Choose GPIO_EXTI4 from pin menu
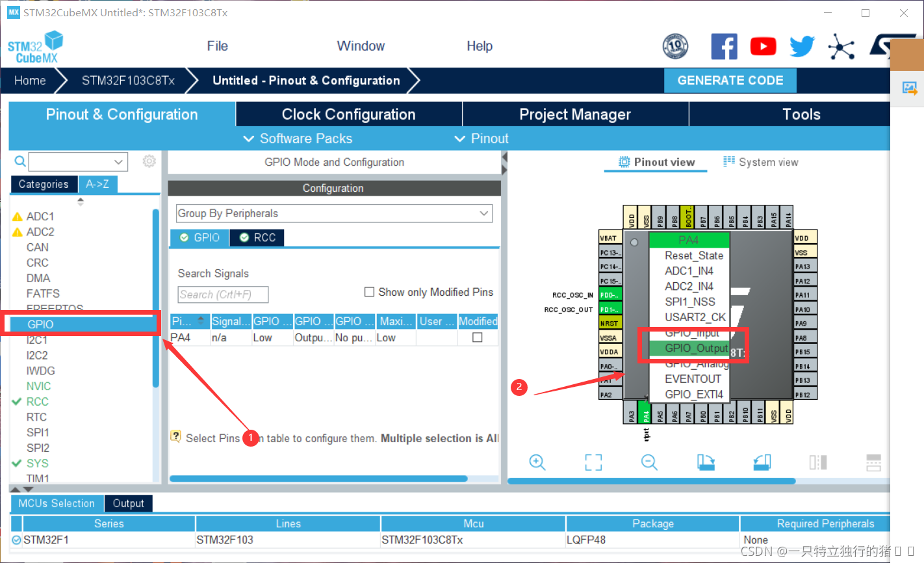The width and height of the screenshot is (924, 563). point(694,394)
